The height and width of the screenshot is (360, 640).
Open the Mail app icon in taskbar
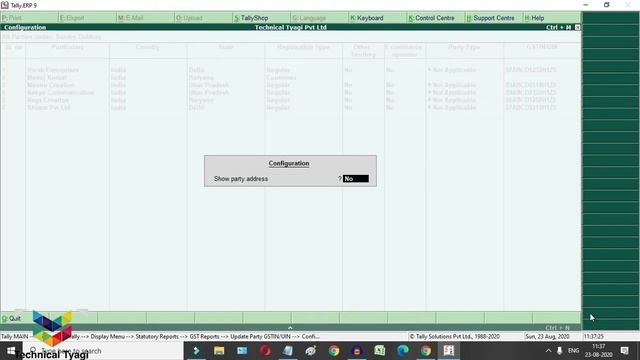[242, 351]
